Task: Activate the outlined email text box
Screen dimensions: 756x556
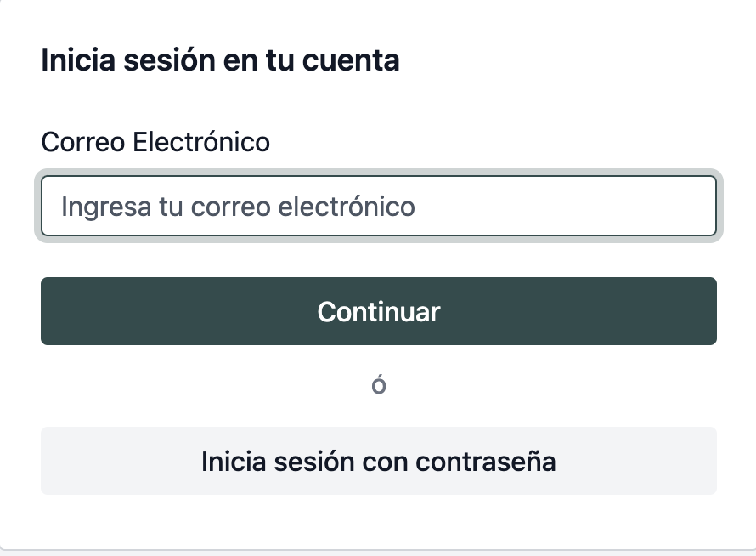Action: 378,206
